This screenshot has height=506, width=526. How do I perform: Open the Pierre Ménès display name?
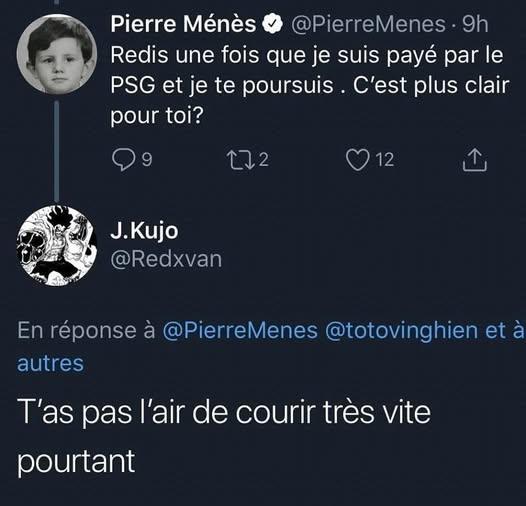pos(183,24)
